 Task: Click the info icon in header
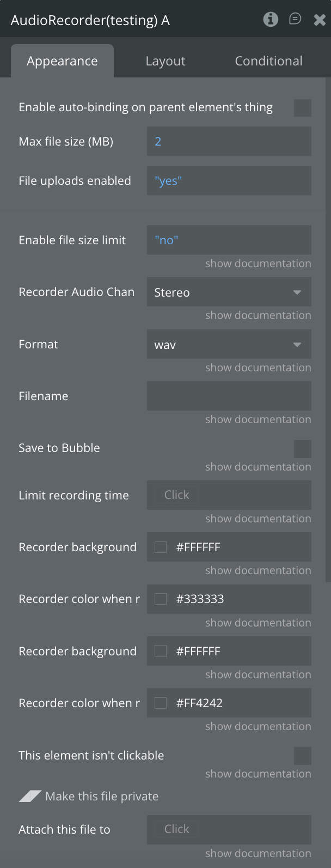pos(271,20)
